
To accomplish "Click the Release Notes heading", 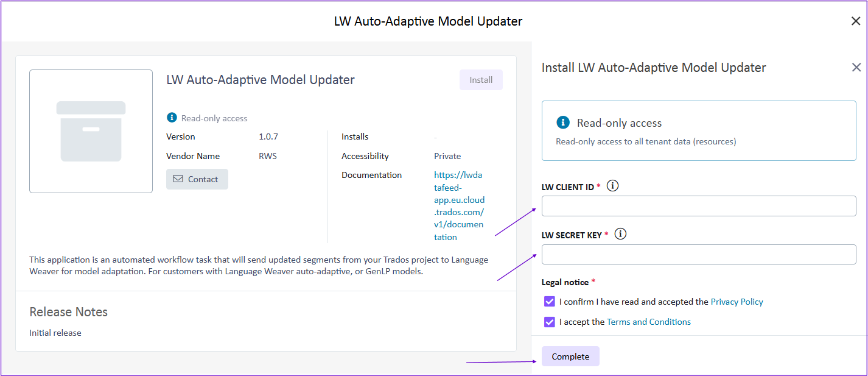I will tap(68, 312).
